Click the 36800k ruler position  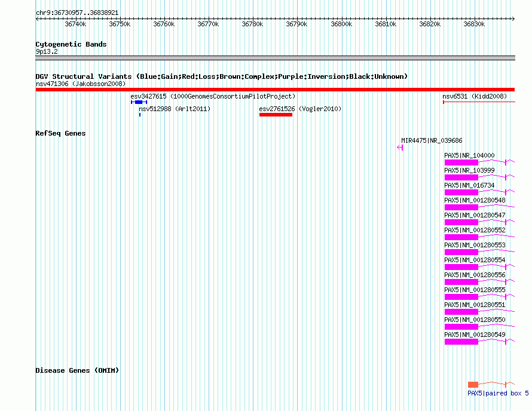341,24
